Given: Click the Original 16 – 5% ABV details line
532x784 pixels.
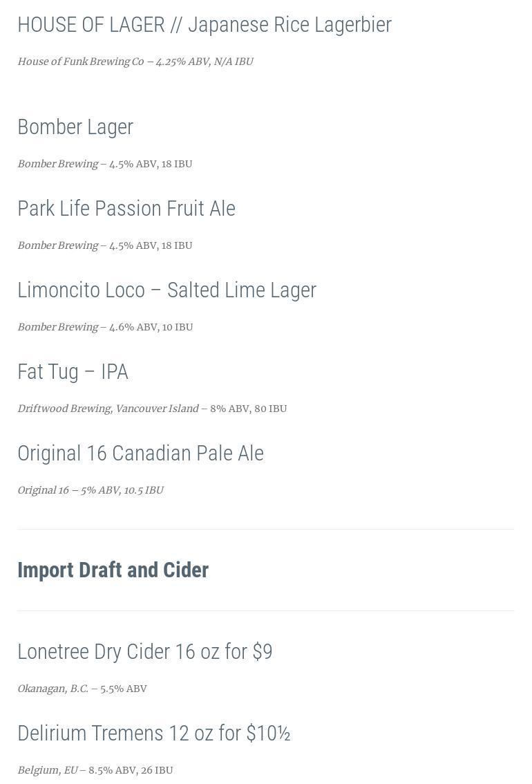Looking at the screenshot, I should (91, 490).
